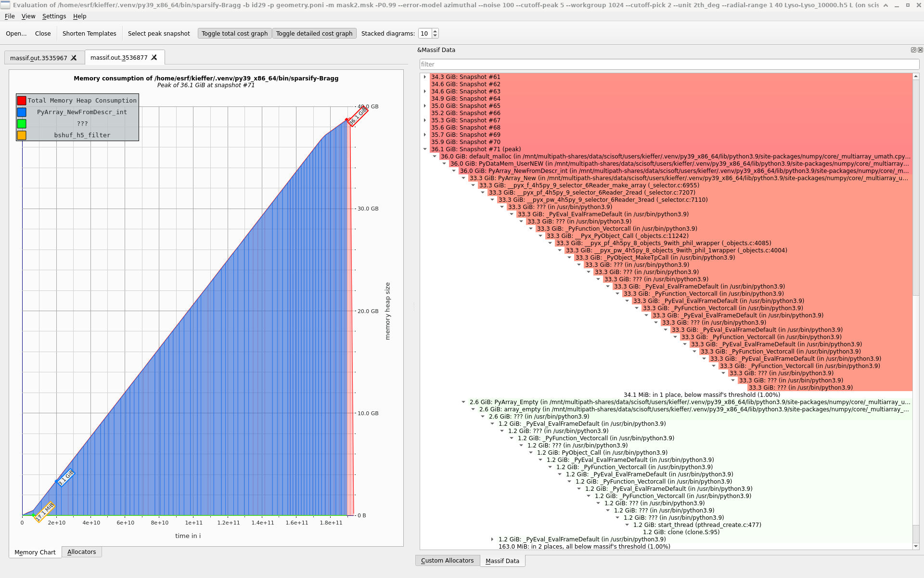Select the Memory Chart tab
924x578 pixels.
35,552
